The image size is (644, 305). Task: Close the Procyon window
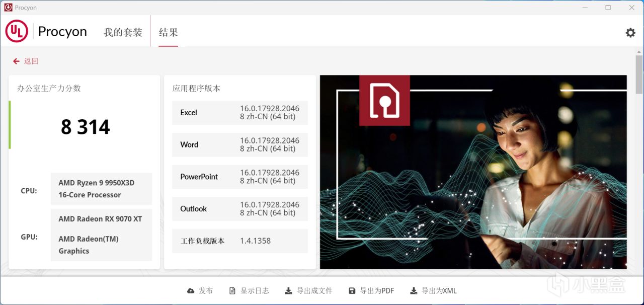click(631, 8)
